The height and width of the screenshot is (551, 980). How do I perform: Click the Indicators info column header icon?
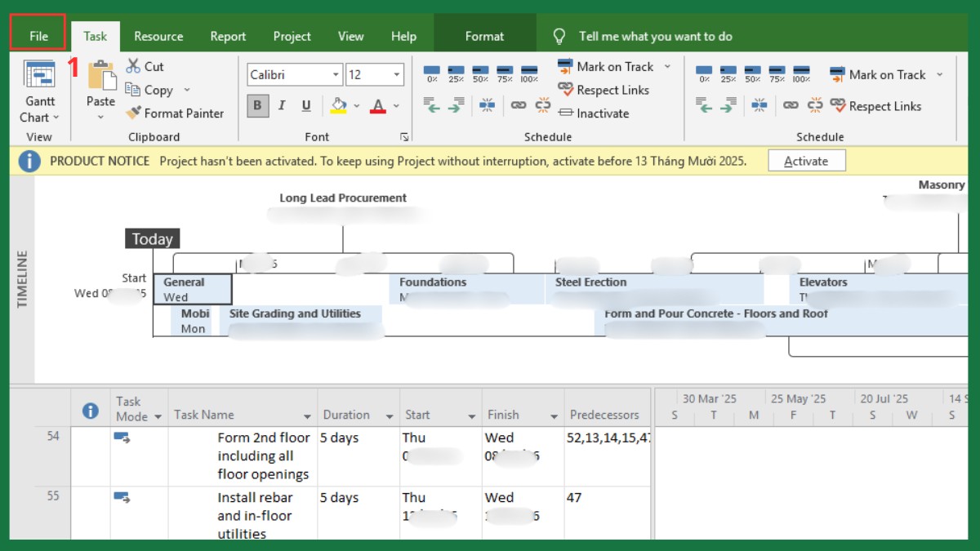[x=91, y=411]
